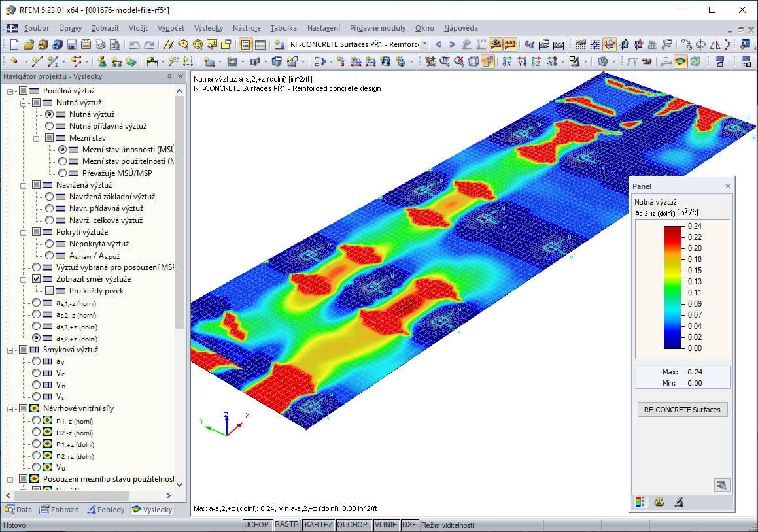Open the color scale tab icon in Panel
The height and width of the screenshot is (532, 758).
point(640,502)
